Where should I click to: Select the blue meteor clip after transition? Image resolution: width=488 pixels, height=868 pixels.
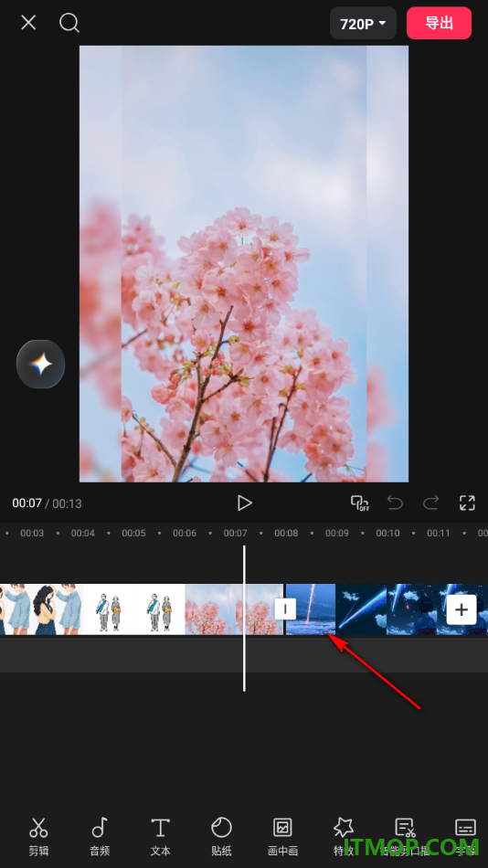tap(310, 609)
